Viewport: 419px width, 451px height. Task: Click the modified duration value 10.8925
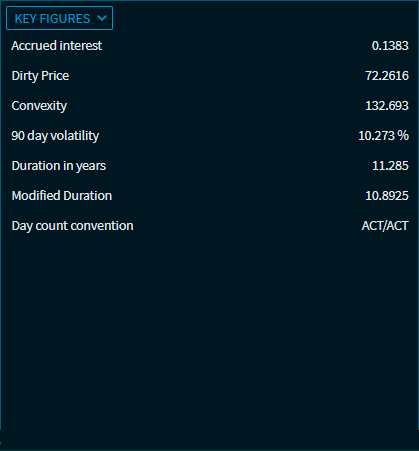(387, 196)
